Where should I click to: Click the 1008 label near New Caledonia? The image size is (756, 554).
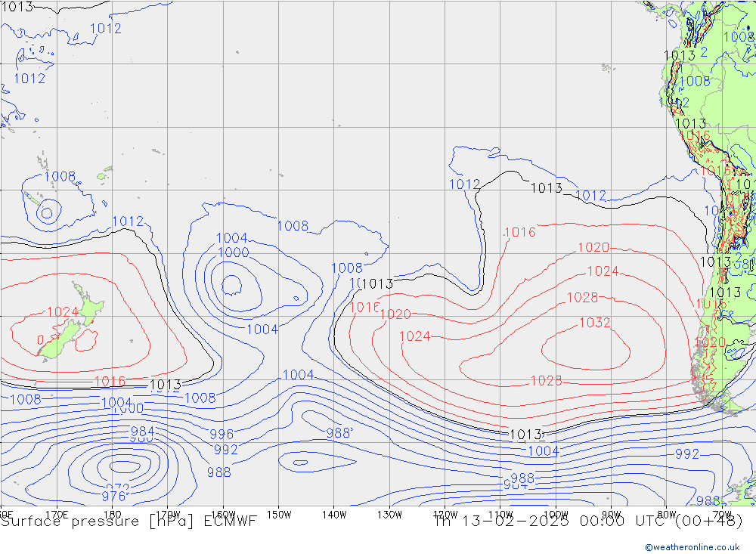point(60,177)
